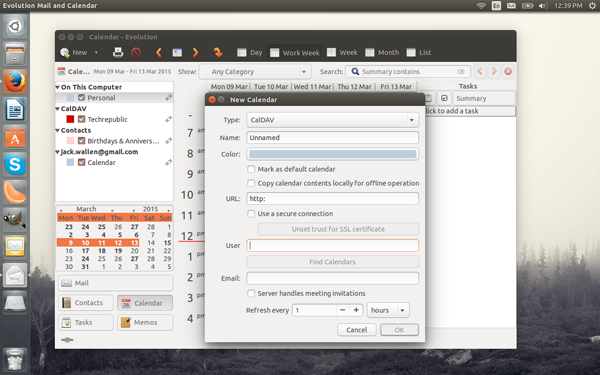
Task: Click the previous search result arrow button
Action: (480, 72)
